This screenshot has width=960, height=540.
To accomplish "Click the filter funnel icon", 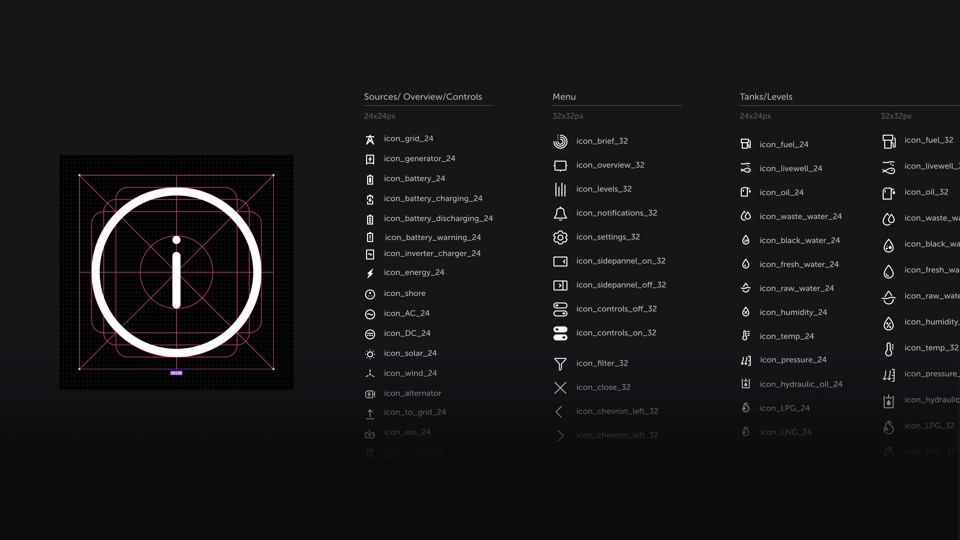I will 560,364.
